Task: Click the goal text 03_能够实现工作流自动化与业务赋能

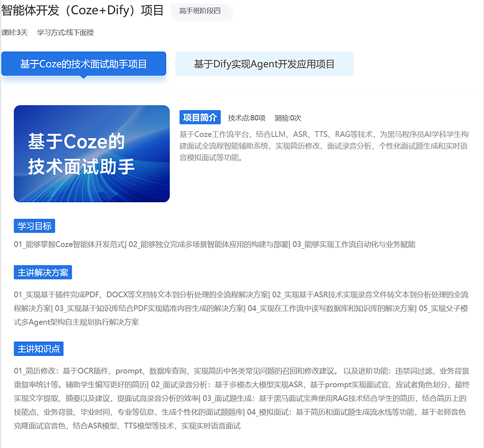Action: pyautogui.click(x=354, y=245)
